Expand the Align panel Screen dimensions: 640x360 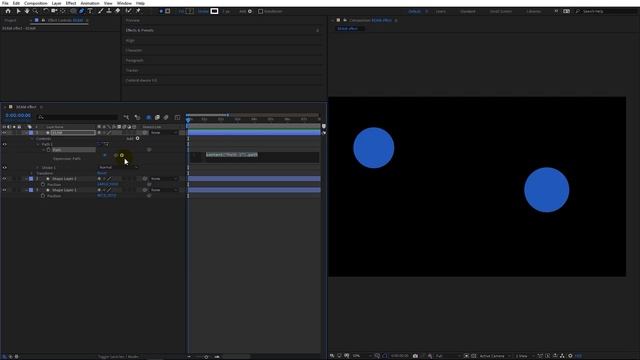[x=130, y=40]
